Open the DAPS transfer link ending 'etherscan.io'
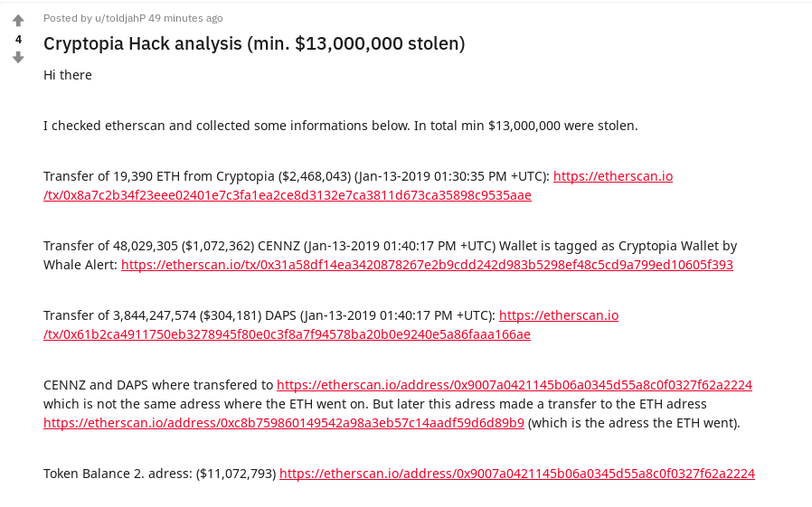This screenshot has height=507, width=812. tap(559, 315)
